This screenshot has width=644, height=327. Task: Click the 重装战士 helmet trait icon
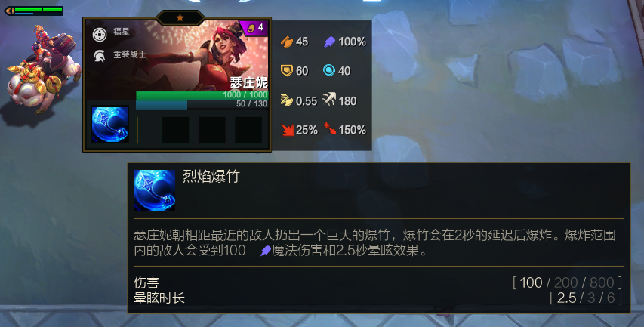(x=100, y=55)
